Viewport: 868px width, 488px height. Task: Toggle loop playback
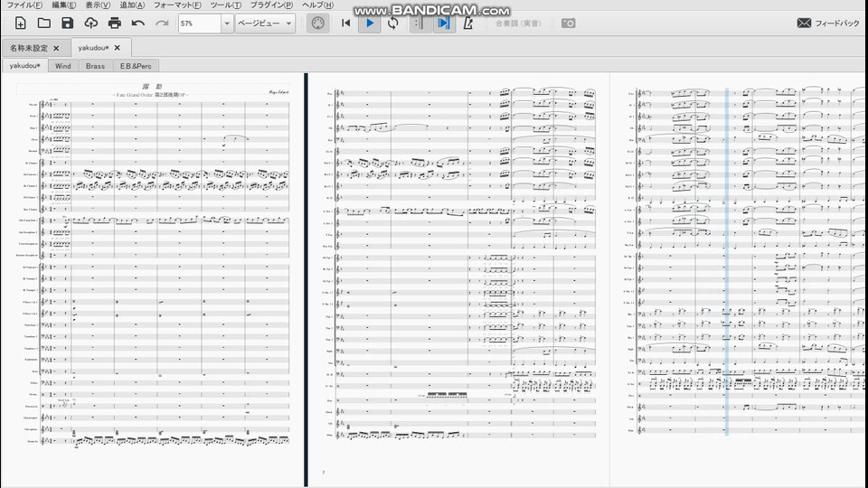(393, 23)
